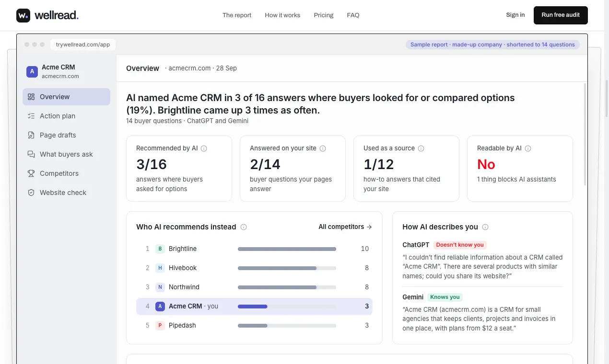
Task: Click Acme CRM's blue score bar
Action: tap(253, 307)
